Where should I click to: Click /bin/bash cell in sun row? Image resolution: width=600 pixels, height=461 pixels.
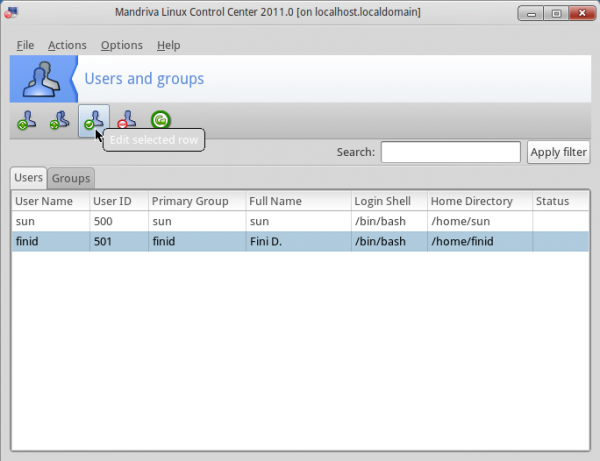pyautogui.click(x=389, y=221)
